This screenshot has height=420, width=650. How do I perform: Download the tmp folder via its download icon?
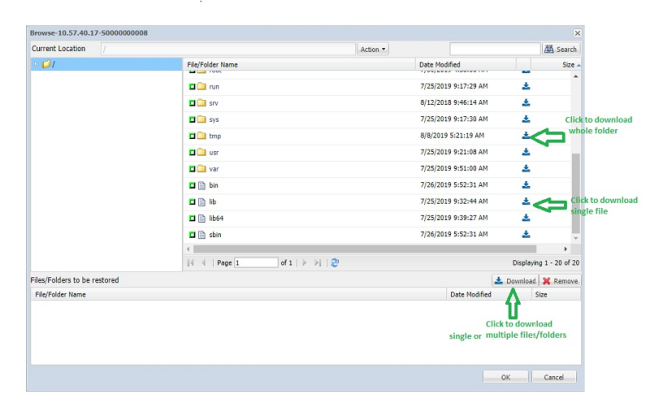pyautogui.click(x=526, y=136)
